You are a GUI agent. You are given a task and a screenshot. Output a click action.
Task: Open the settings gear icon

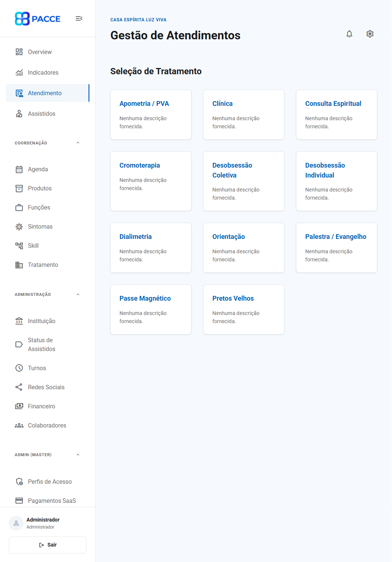pyautogui.click(x=370, y=34)
